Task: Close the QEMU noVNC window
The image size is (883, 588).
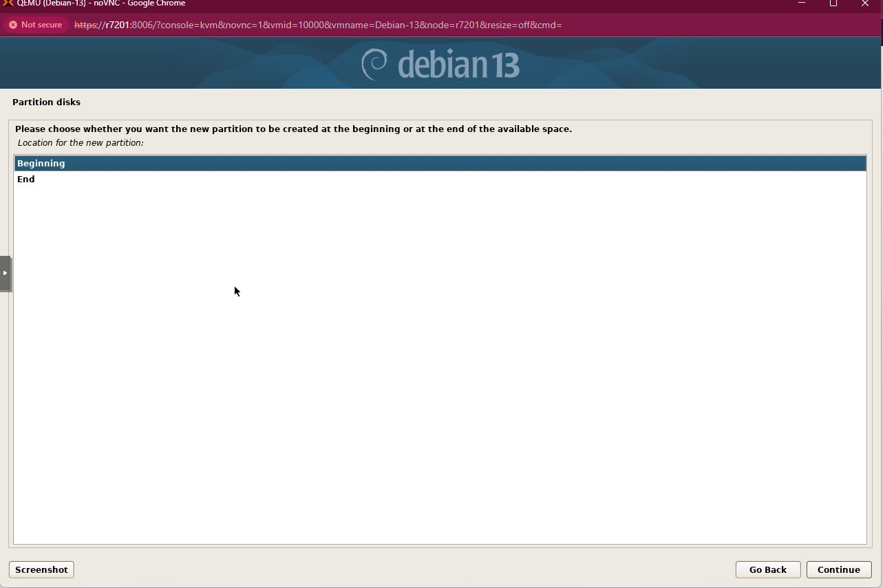Action: point(865,3)
